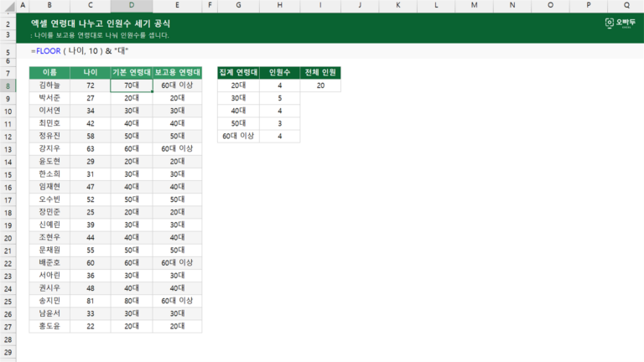Select the 60대 이상 summary label cell
The height and width of the screenshot is (362, 644).
238,137
